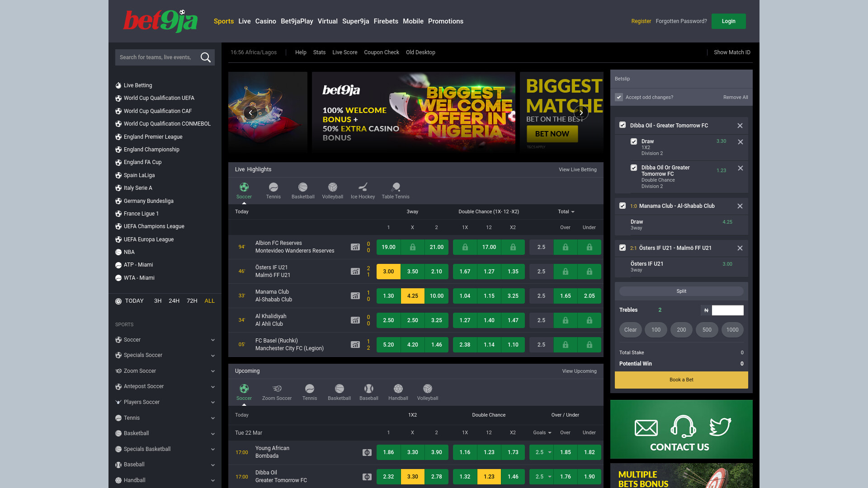Go to previous banner slide arrow

(250, 113)
